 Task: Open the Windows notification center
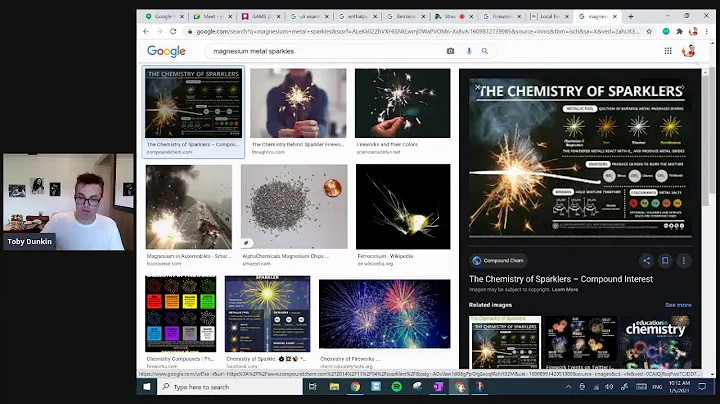702,387
